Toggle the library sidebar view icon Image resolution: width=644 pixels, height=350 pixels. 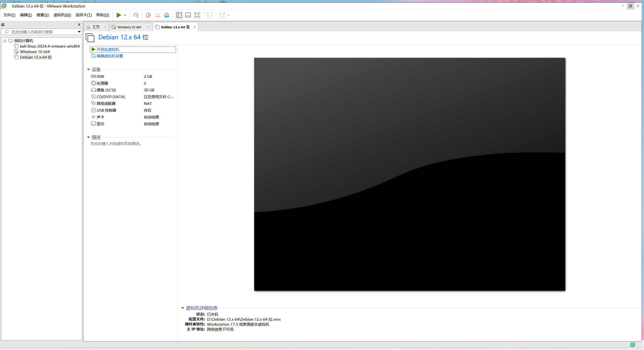(179, 15)
